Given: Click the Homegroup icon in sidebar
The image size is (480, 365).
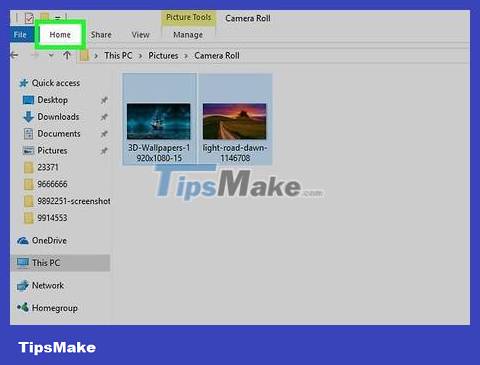Looking at the screenshot, I should click(x=23, y=307).
